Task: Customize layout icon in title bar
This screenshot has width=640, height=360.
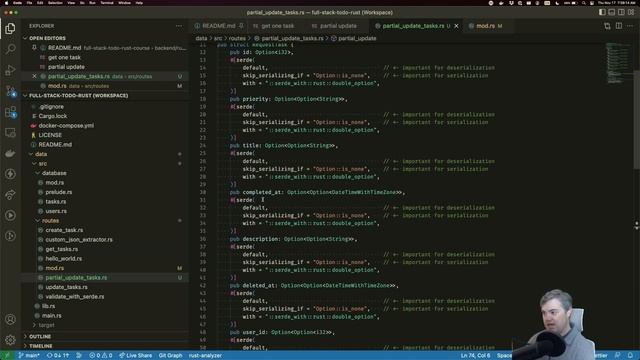Action: [631, 12]
